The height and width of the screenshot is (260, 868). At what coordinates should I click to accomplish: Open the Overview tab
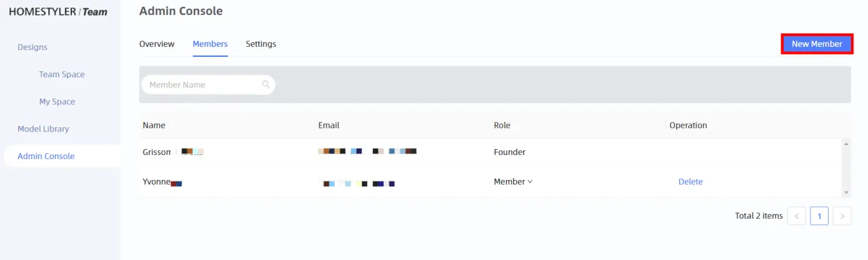tap(157, 44)
